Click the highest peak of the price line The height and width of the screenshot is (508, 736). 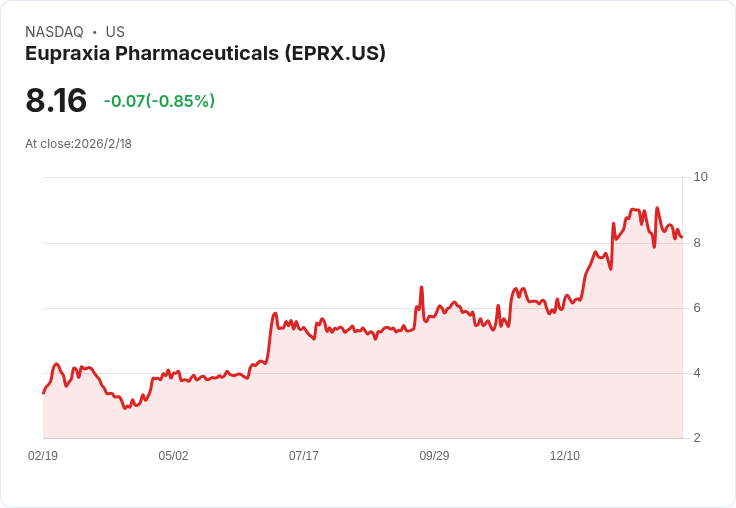[x=657, y=208]
